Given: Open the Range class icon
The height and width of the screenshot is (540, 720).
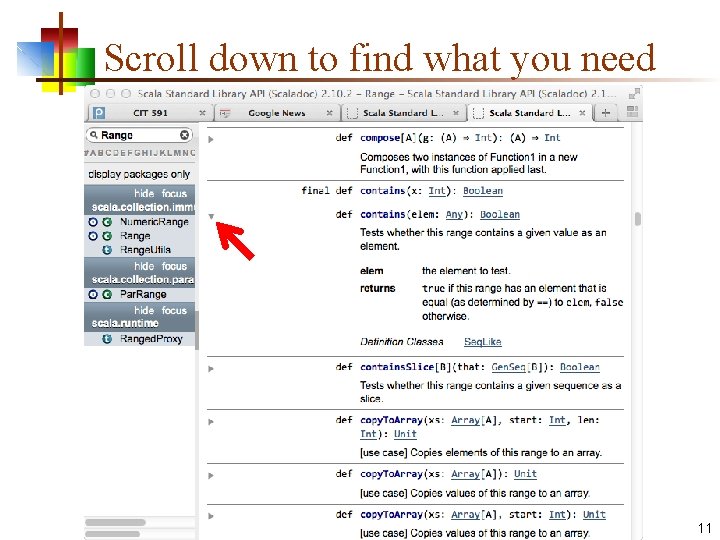Looking at the screenshot, I should click(107, 236).
